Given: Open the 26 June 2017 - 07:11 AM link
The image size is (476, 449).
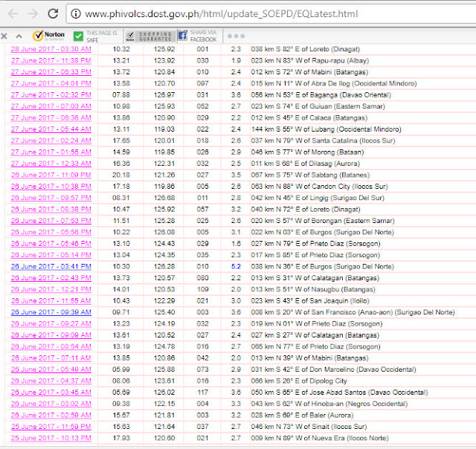Looking at the screenshot, I should [51, 358].
